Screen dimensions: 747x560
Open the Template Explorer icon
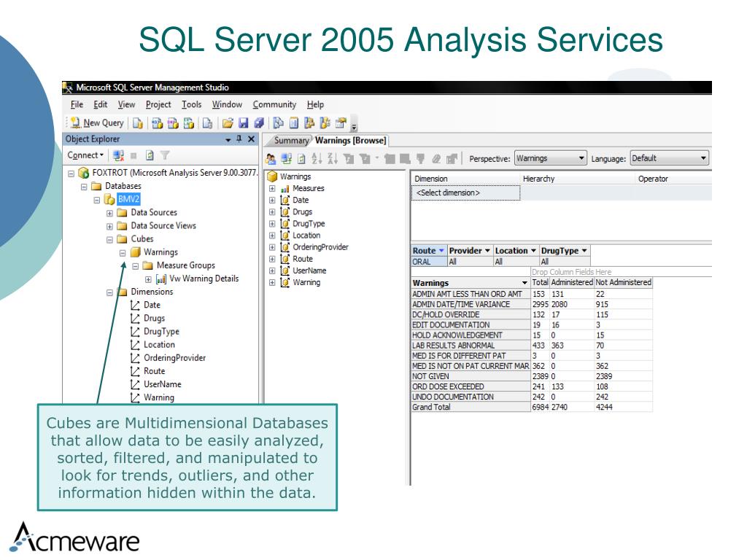pos(325,123)
